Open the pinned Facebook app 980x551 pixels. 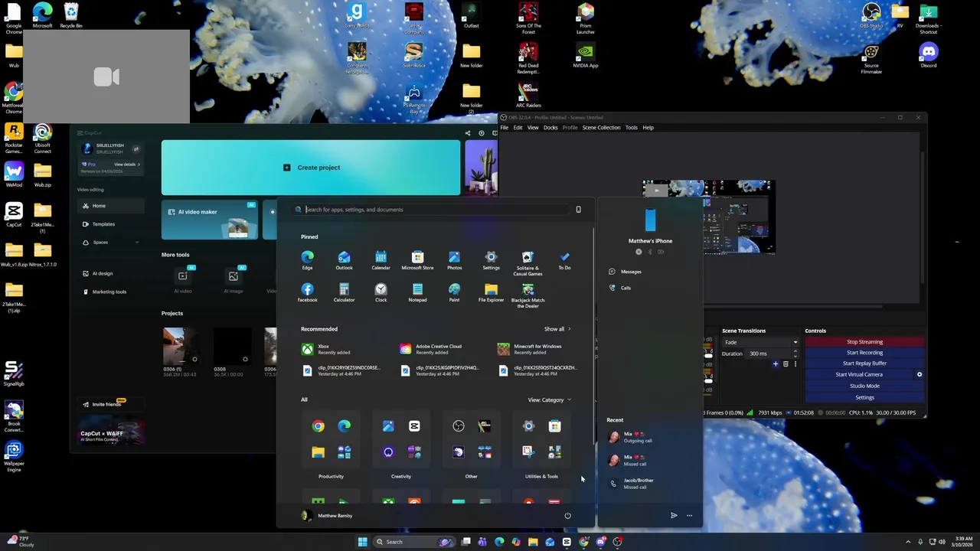click(307, 292)
